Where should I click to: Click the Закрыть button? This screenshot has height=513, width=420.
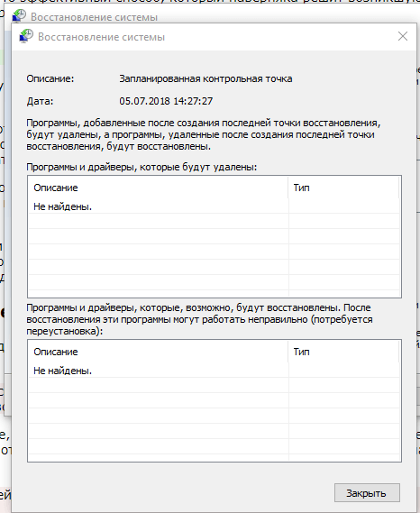pyautogui.click(x=367, y=493)
